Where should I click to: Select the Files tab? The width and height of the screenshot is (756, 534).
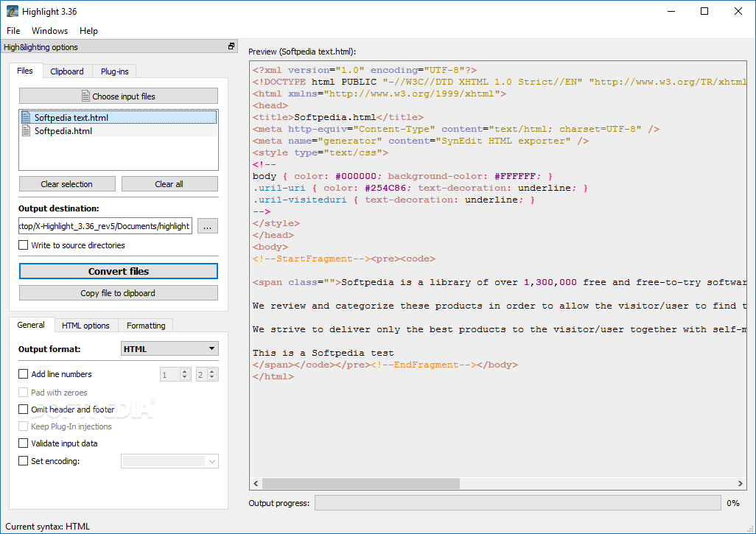click(25, 71)
